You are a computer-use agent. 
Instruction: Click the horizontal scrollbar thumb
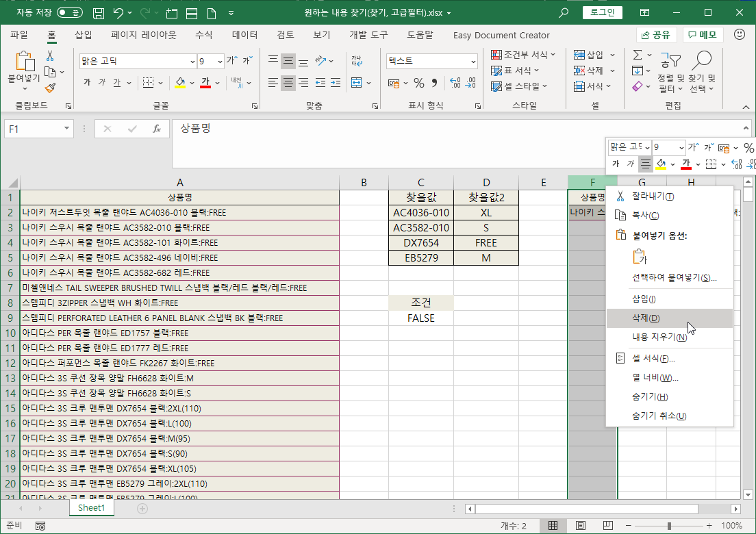click(586, 509)
